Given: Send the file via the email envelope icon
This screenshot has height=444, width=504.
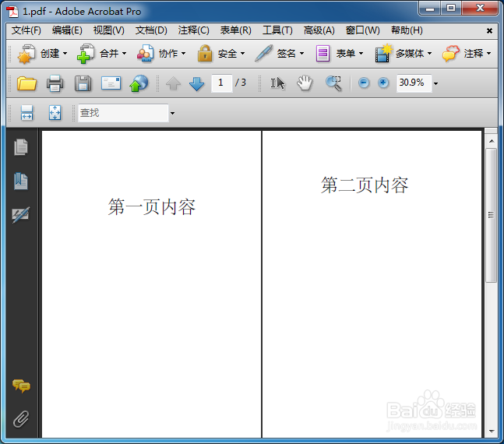Looking at the screenshot, I should (111, 83).
